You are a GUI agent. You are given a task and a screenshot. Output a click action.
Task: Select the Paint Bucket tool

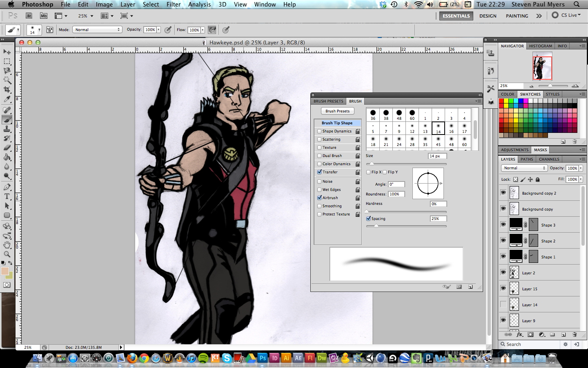7,157
